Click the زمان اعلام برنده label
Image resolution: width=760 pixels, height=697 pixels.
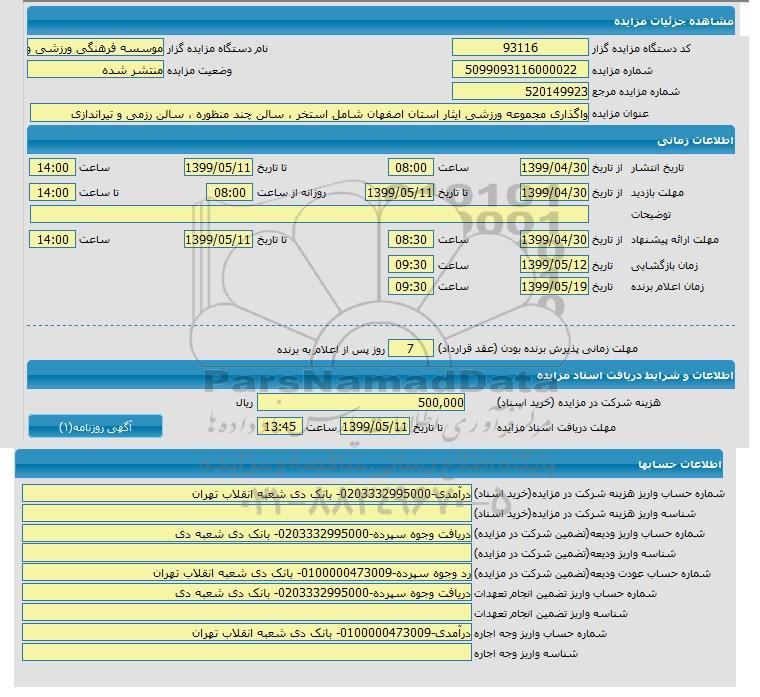pyautogui.click(x=667, y=287)
